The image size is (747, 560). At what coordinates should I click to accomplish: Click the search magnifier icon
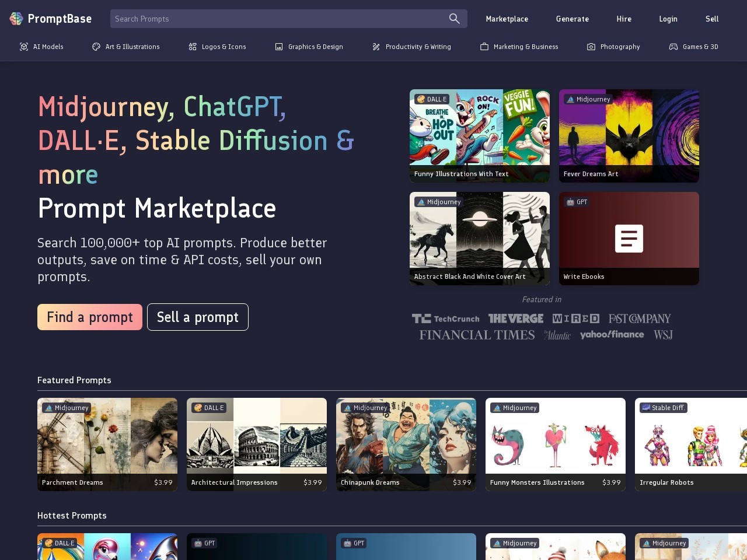click(x=454, y=19)
